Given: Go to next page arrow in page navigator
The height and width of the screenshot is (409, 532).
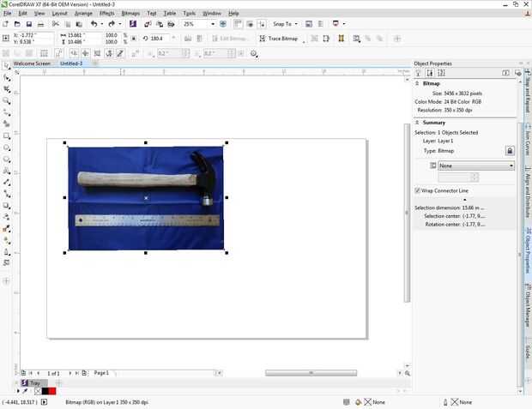Looking at the screenshot, I should point(70,373).
